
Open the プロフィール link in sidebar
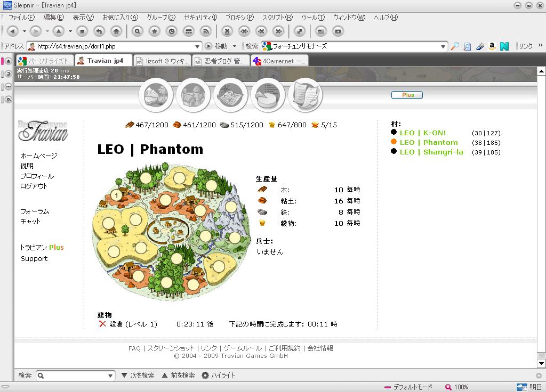pyautogui.click(x=37, y=176)
